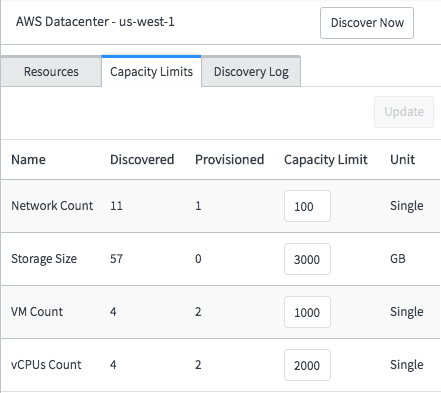
Task: Click discovered value 57 for Storage Size
Action: point(116,259)
